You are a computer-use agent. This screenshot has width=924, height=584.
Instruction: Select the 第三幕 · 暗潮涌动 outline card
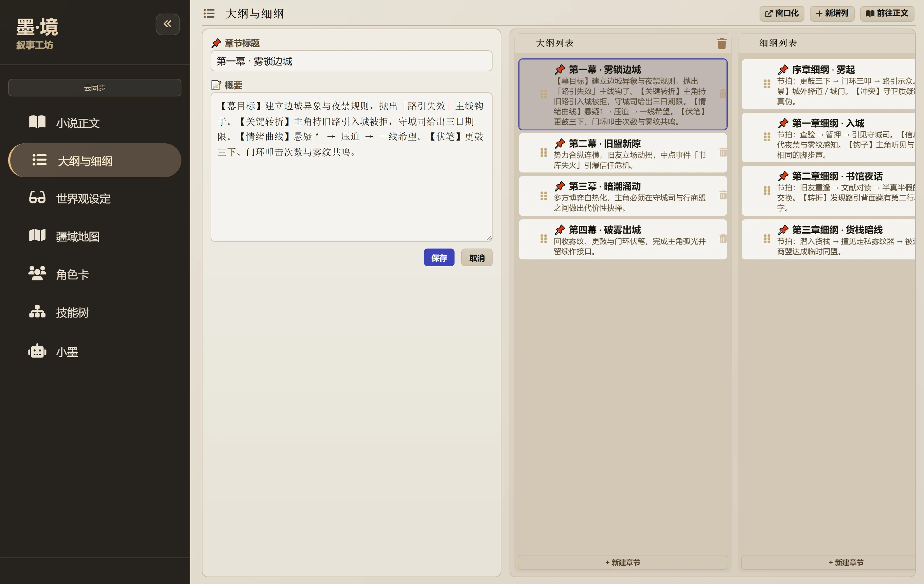(x=622, y=196)
